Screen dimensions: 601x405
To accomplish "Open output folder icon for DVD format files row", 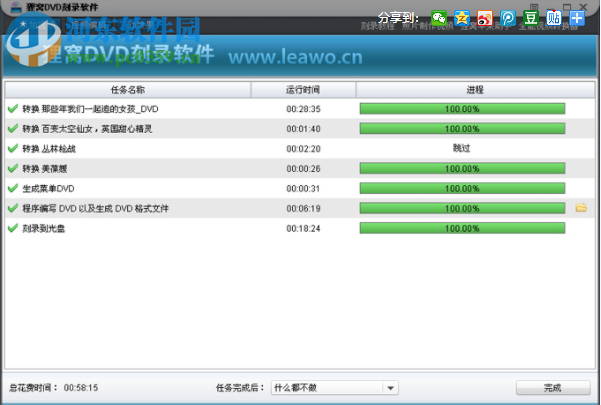I will (581, 208).
